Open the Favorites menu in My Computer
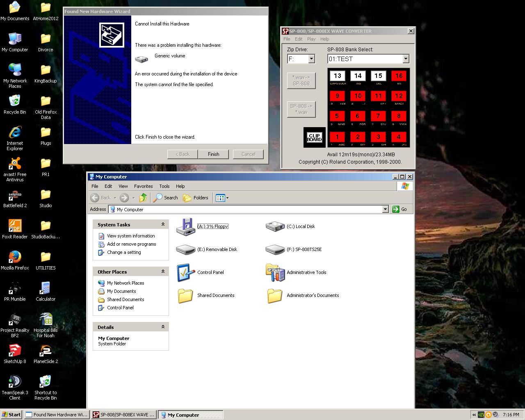This screenshot has width=525, height=420. [x=143, y=186]
